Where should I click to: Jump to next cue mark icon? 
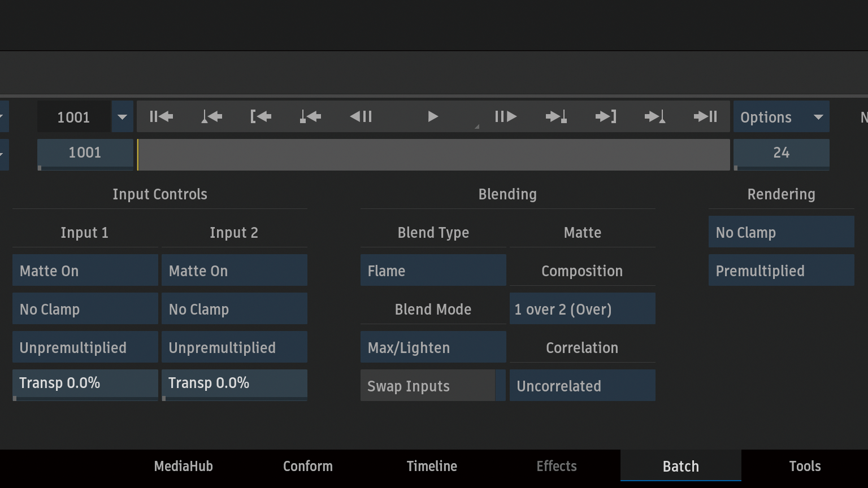(x=556, y=117)
